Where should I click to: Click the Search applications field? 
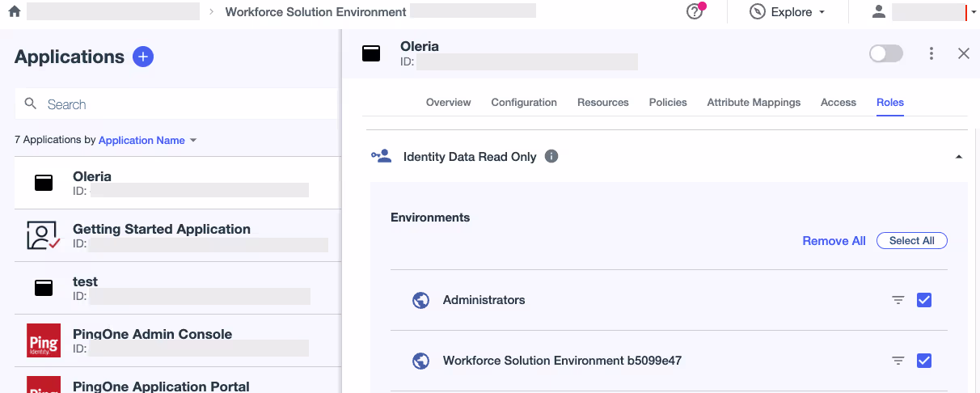coord(176,104)
